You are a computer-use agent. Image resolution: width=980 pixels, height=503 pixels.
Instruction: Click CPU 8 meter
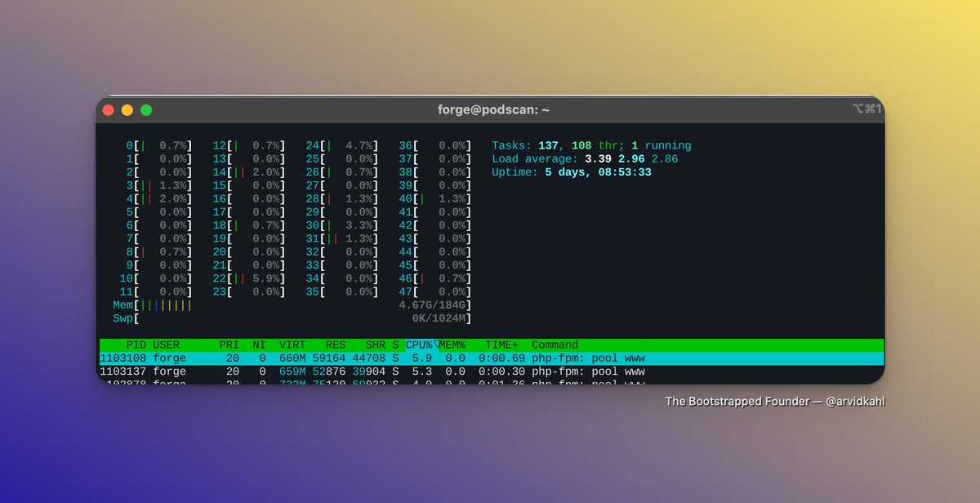pos(158,251)
